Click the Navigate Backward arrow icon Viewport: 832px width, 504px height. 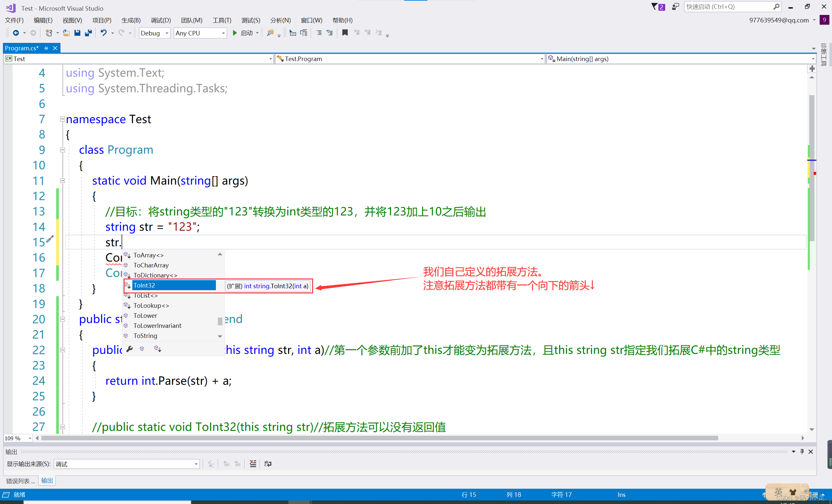16,33
